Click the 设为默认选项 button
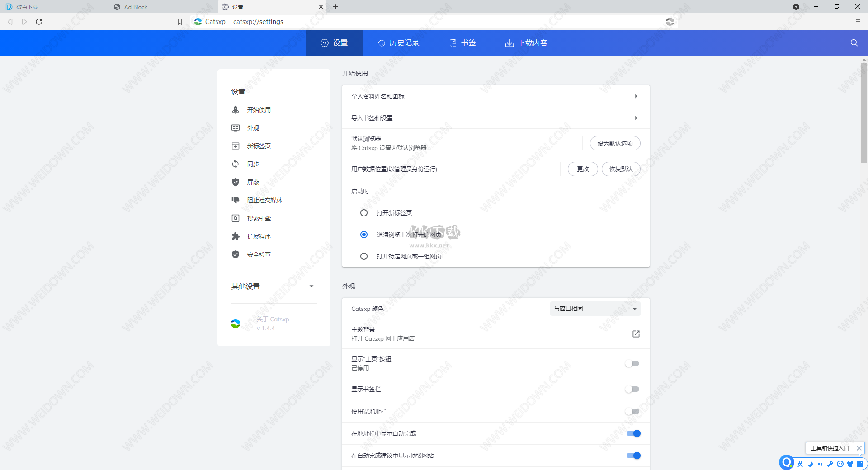868x470 pixels. (615, 143)
